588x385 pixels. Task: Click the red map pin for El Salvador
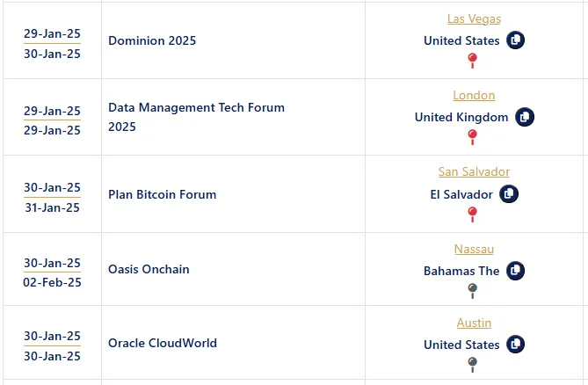(x=473, y=213)
